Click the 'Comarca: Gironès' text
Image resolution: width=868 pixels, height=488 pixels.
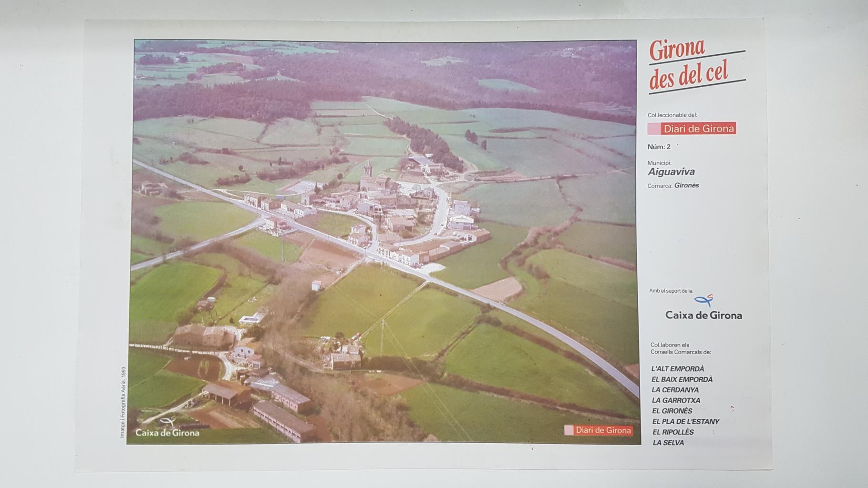(x=673, y=185)
